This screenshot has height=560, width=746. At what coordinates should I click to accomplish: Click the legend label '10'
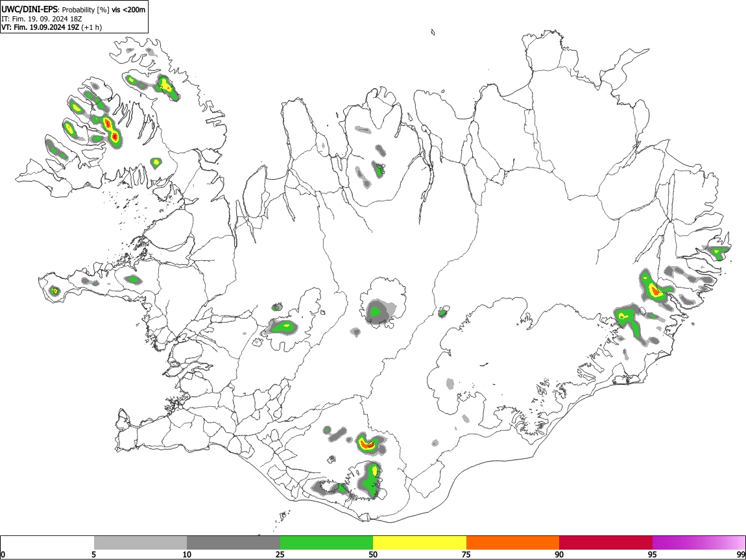(187, 554)
